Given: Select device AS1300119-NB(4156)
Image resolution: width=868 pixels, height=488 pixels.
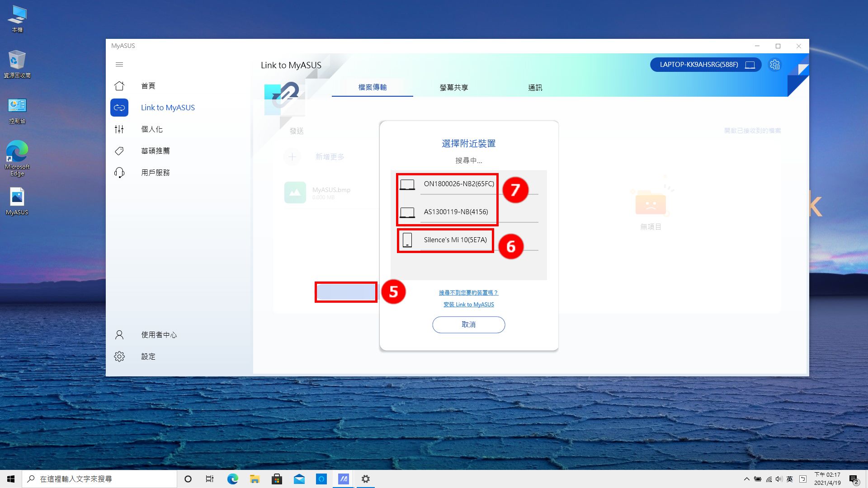Looking at the screenshot, I should tap(469, 212).
